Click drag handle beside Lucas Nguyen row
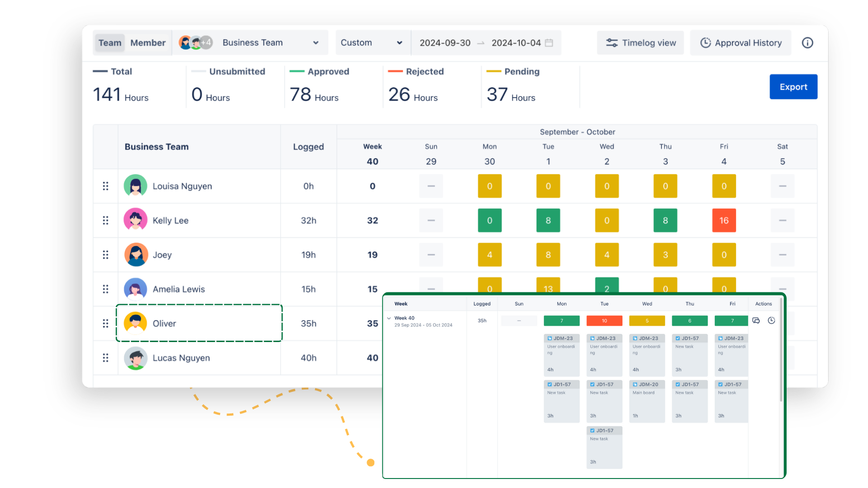 pyautogui.click(x=105, y=358)
